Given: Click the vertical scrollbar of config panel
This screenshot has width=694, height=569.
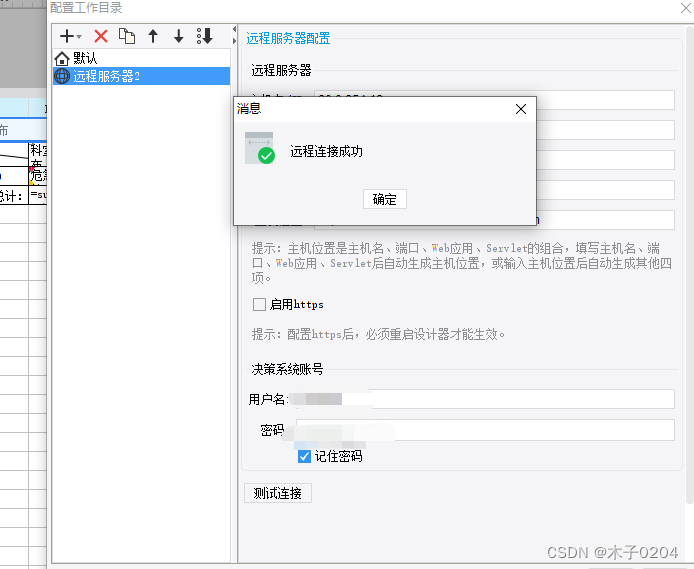Looking at the screenshot, I should pos(690,265).
